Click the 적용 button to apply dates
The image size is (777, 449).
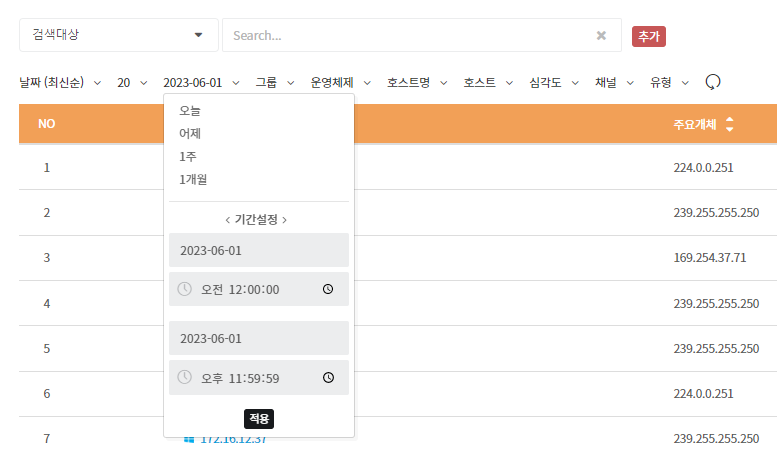tap(258, 418)
